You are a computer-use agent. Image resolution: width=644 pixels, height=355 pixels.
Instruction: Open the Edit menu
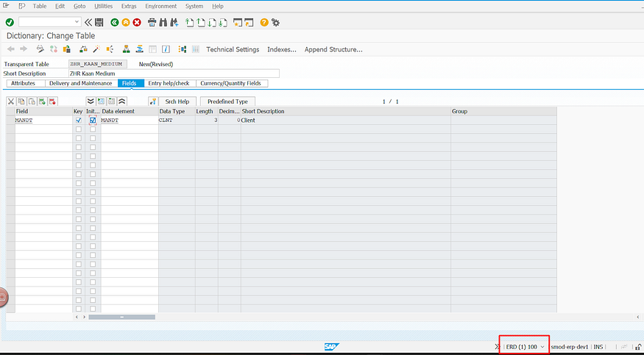(x=60, y=6)
